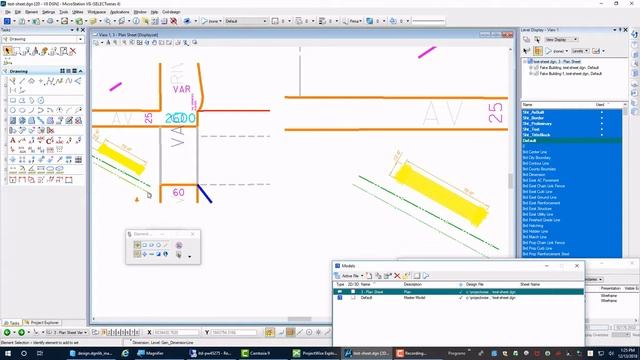This screenshot has width=640, height=360.
Task: Click the Y coordinate input field
Action: 234,333
